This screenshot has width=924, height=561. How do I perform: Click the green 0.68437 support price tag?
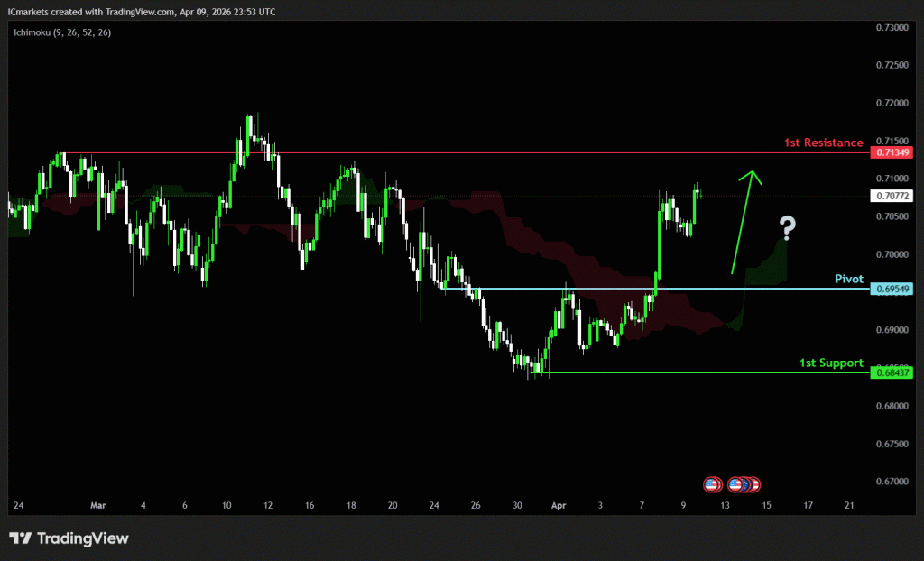click(x=892, y=372)
